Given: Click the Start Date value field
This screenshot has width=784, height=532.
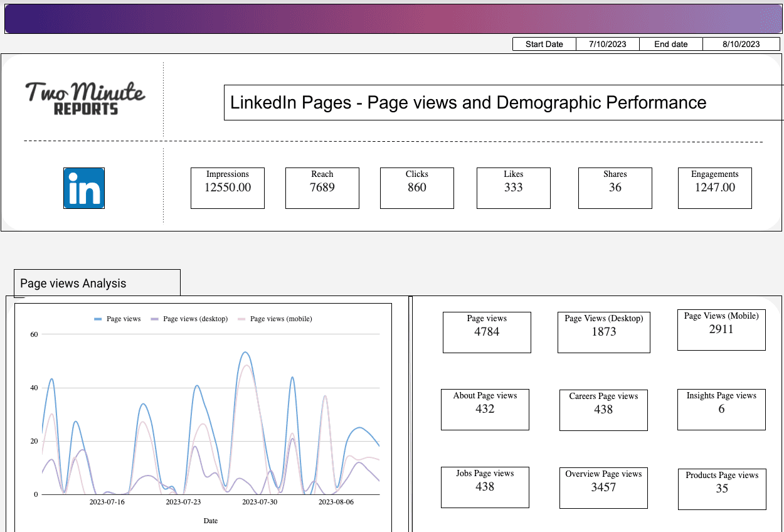Looking at the screenshot, I should [607, 44].
